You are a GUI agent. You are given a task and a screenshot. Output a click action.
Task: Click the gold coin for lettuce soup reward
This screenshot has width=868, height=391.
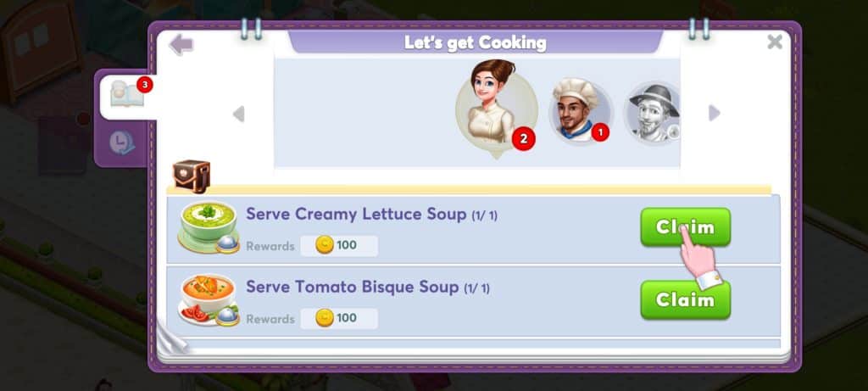(325, 245)
